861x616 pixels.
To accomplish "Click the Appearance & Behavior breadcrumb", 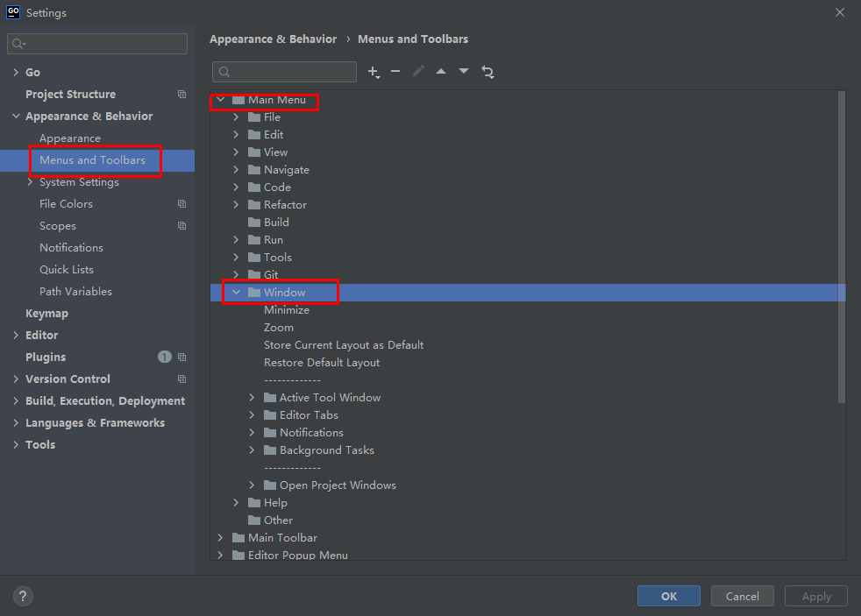I will pyautogui.click(x=273, y=39).
